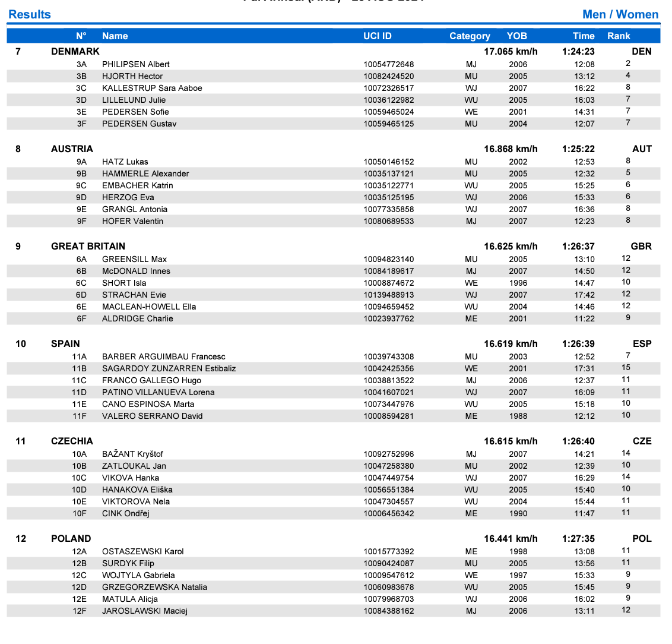Select rider HANAKOVA Eliška
The width and height of the screenshot is (672, 644).
click(138, 490)
